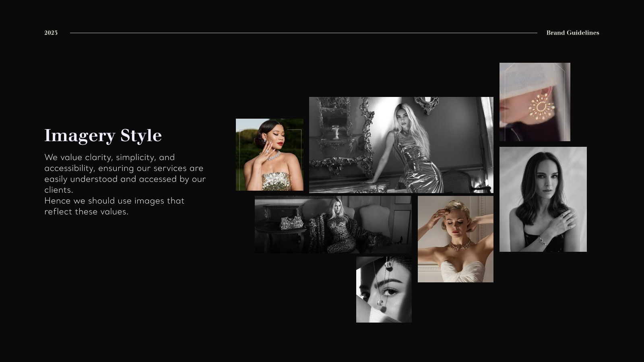This screenshot has height=362, width=644.
Task: Select the woman in gold sequin dress photo
Action: (x=270, y=154)
